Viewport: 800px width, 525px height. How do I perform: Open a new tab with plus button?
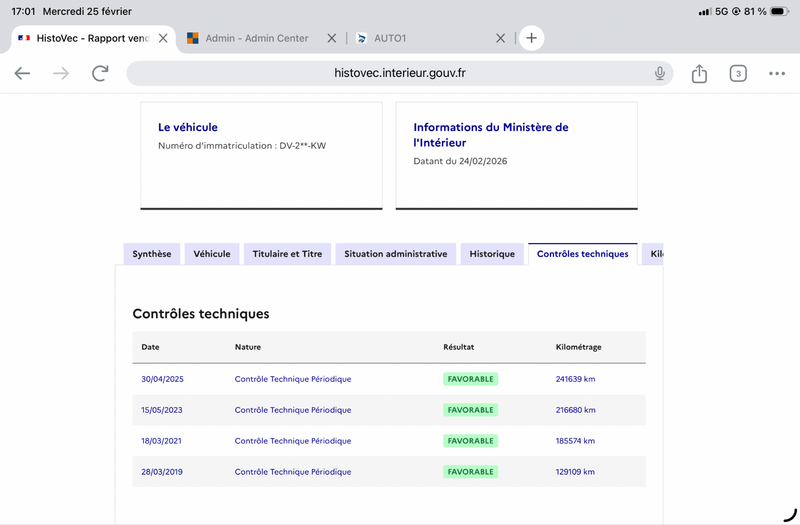(x=531, y=38)
